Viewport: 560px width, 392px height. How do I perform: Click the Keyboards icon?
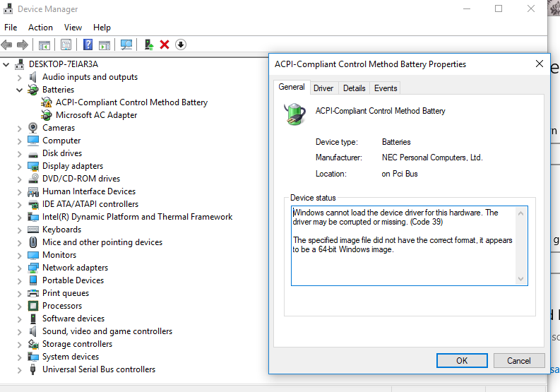click(x=33, y=230)
